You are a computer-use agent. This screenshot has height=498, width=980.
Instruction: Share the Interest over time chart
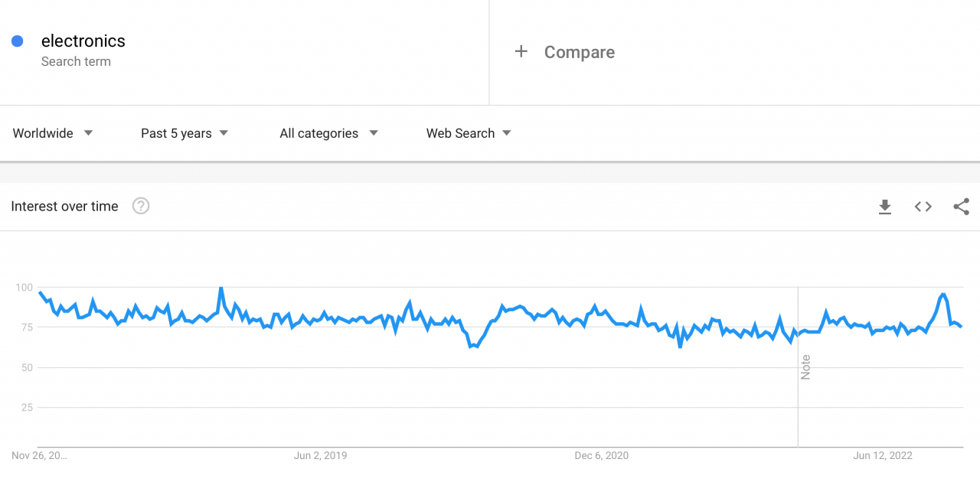[961, 207]
